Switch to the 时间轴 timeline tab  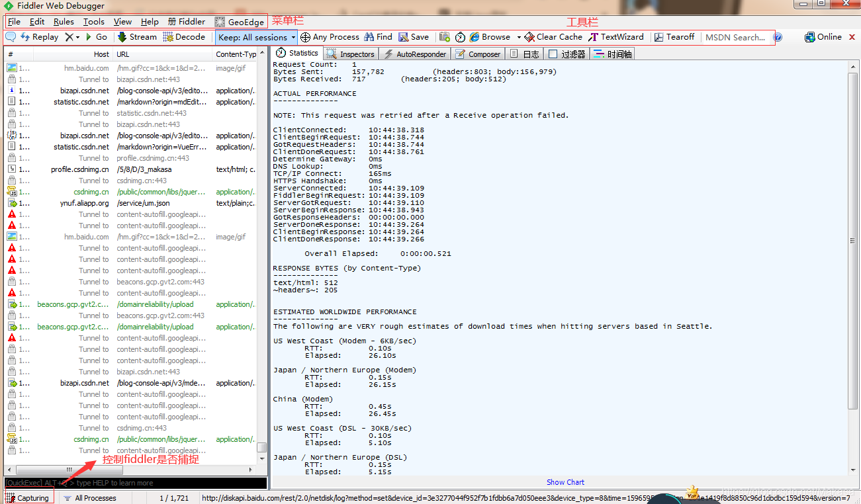[x=612, y=54]
